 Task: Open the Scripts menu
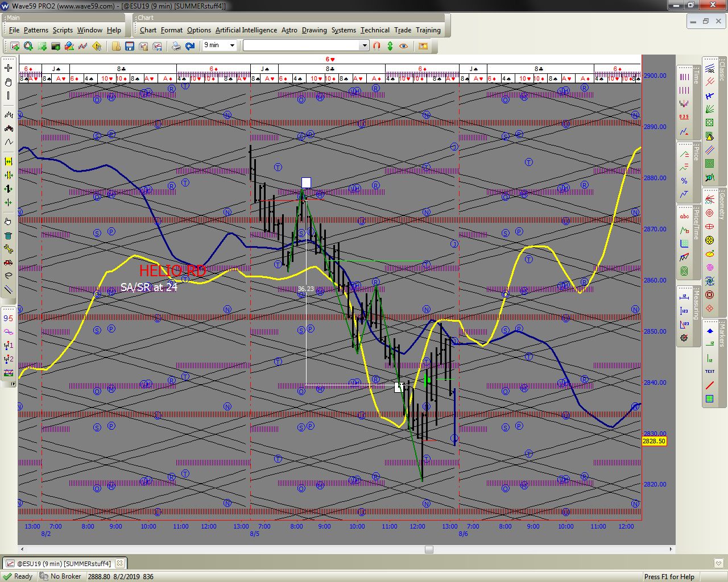point(63,30)
